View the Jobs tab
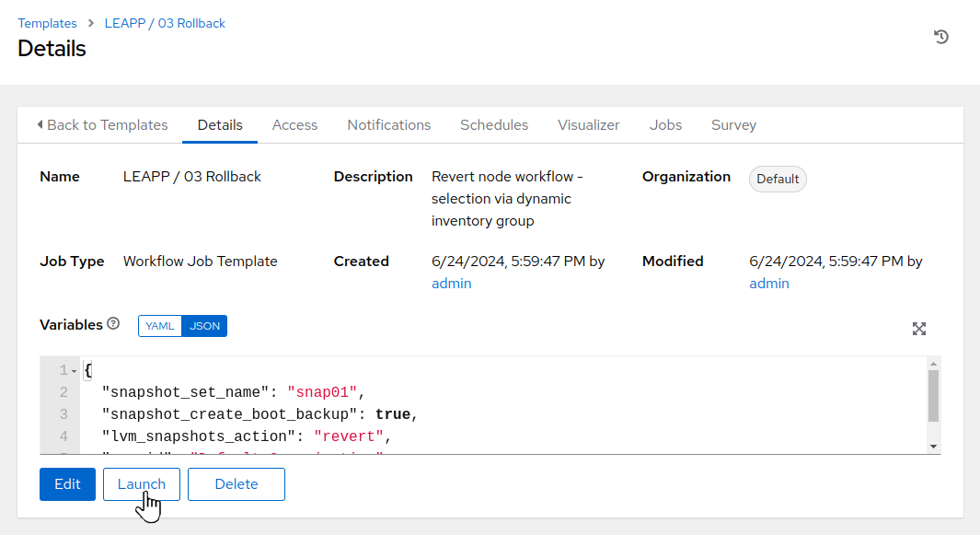 point(665,125)
